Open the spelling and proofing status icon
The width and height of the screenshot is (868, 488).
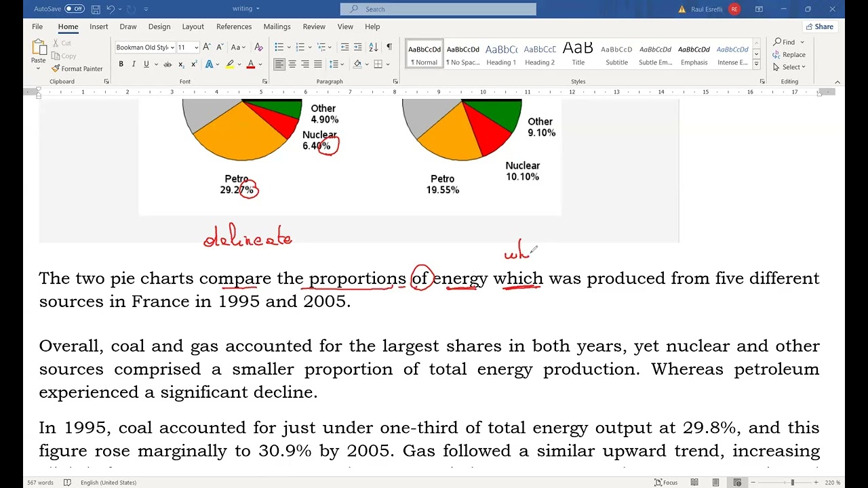tap(67, 482)
